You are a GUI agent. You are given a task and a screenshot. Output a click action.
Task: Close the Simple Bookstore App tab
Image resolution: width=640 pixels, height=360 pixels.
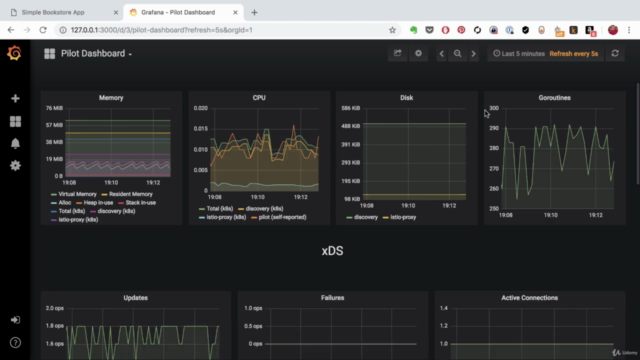(116, 12)
